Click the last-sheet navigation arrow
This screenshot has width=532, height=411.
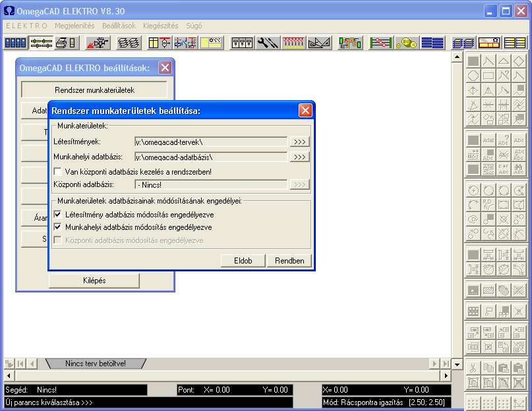click(x=446, y=364)
